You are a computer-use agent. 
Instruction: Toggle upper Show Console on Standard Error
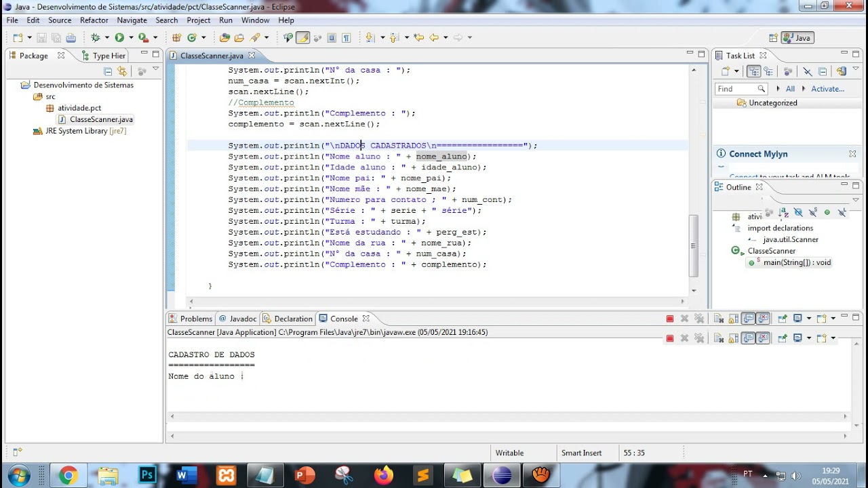coord(763,319)
